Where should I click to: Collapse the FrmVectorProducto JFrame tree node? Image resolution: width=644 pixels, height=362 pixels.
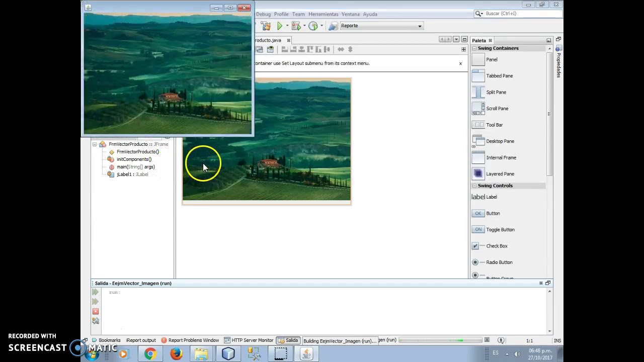click(x=94, y=144)
